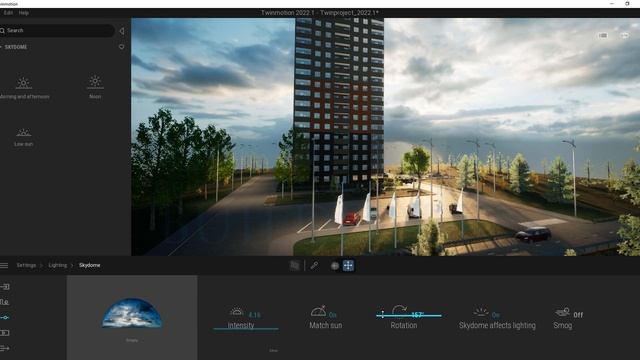The image size is (640, 360).
Task: Minimize the Twinmotion window
Action: pos(611,4)
